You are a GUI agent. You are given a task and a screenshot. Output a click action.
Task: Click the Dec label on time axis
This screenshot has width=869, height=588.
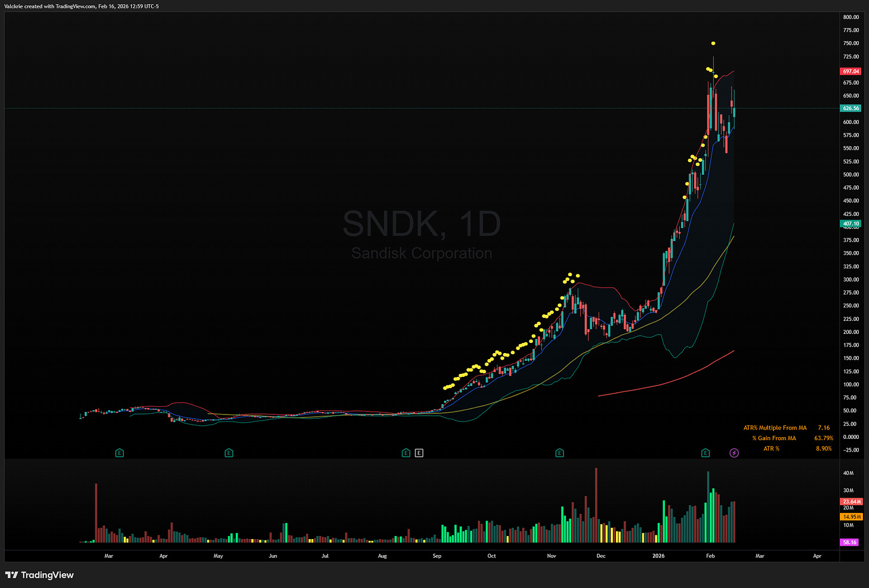(601, 556)
